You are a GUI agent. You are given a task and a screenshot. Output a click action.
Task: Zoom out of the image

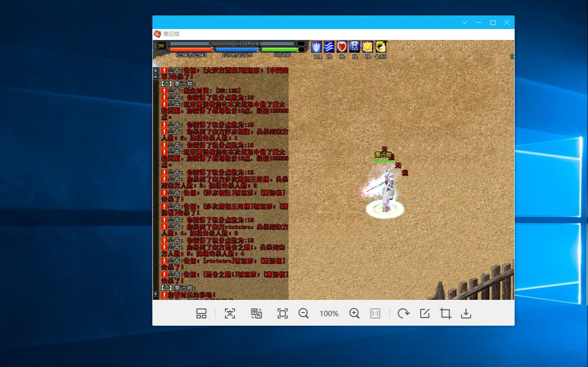[304, 313]
